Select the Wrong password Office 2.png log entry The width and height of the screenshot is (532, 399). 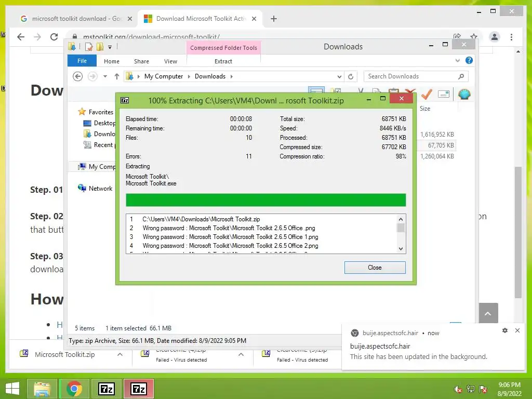[230, 246]
